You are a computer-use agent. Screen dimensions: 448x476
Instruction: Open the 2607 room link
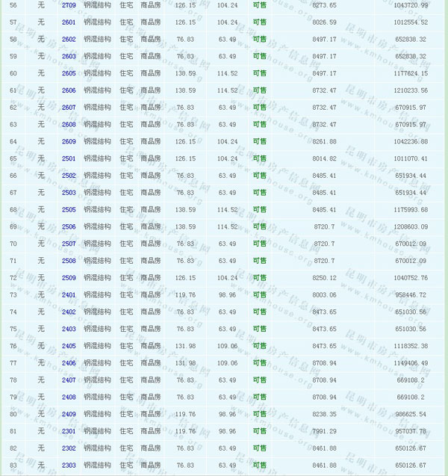point(69,108)
